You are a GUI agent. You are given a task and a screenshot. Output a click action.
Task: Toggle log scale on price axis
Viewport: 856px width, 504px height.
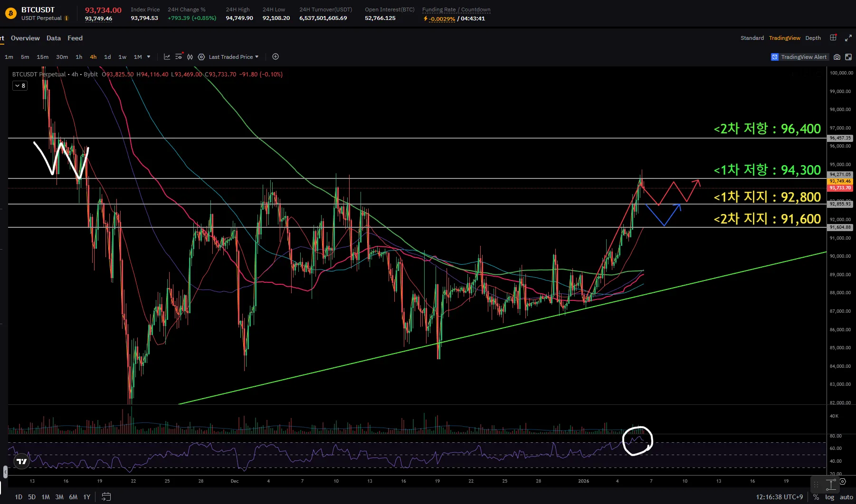[829, 497]
